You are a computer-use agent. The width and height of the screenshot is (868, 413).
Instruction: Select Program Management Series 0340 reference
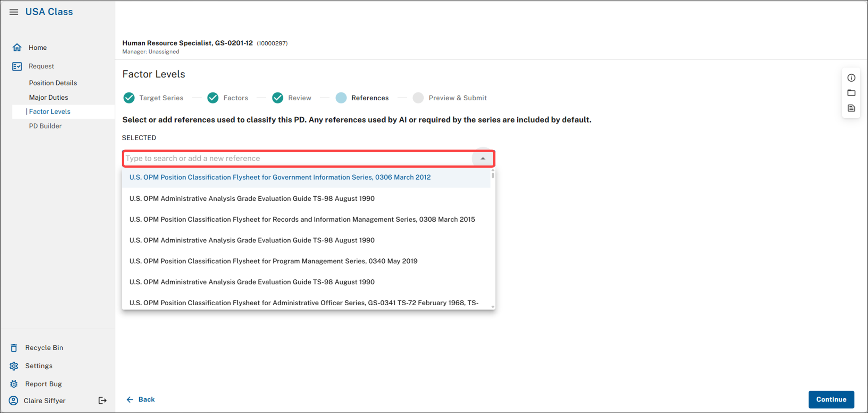tap(306, 261)
